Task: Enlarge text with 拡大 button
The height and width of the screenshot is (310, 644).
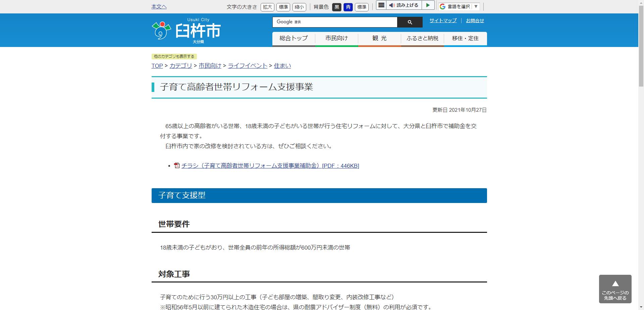Action: (x=267, y=7)
